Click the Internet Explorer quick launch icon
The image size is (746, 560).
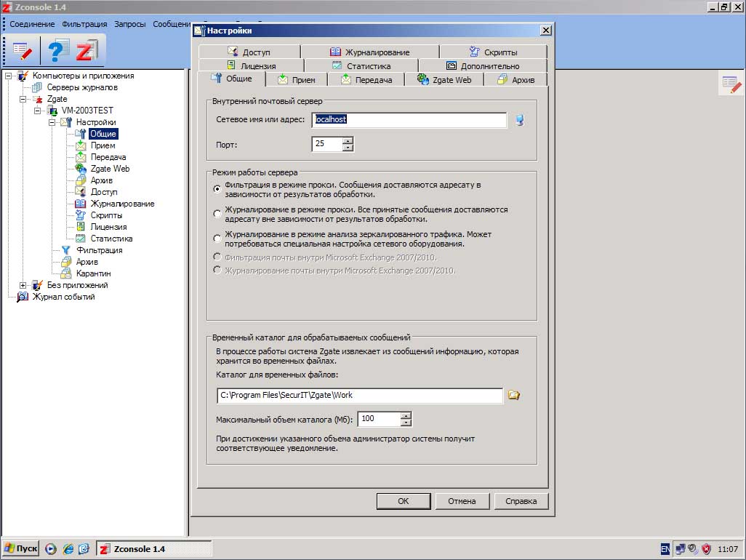coord(68,548)
